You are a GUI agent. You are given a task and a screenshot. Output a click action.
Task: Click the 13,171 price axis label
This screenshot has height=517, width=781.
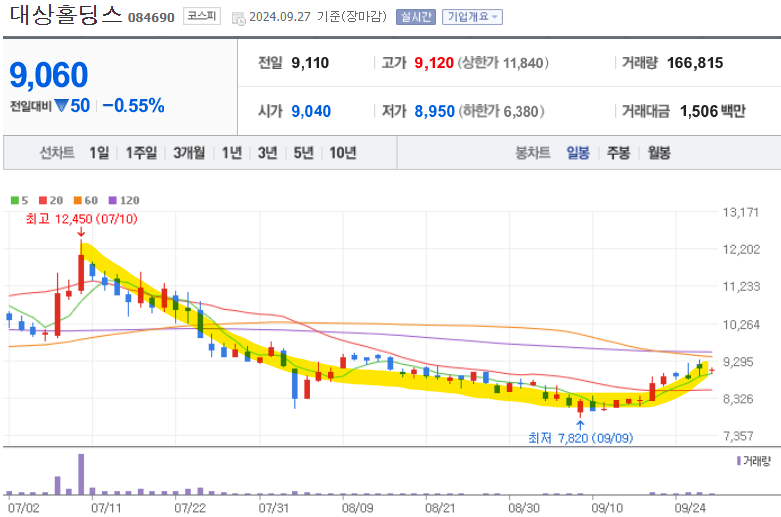pos(741,213)
